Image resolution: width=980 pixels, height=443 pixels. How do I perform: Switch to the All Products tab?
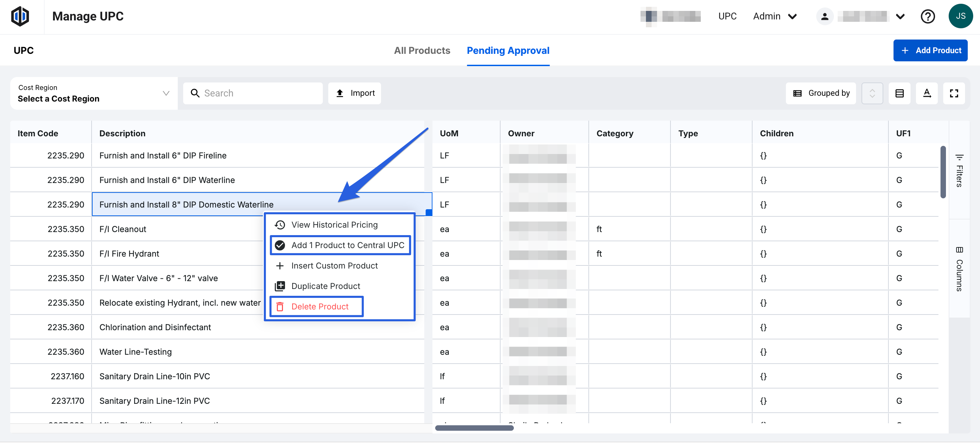point(422,51)
